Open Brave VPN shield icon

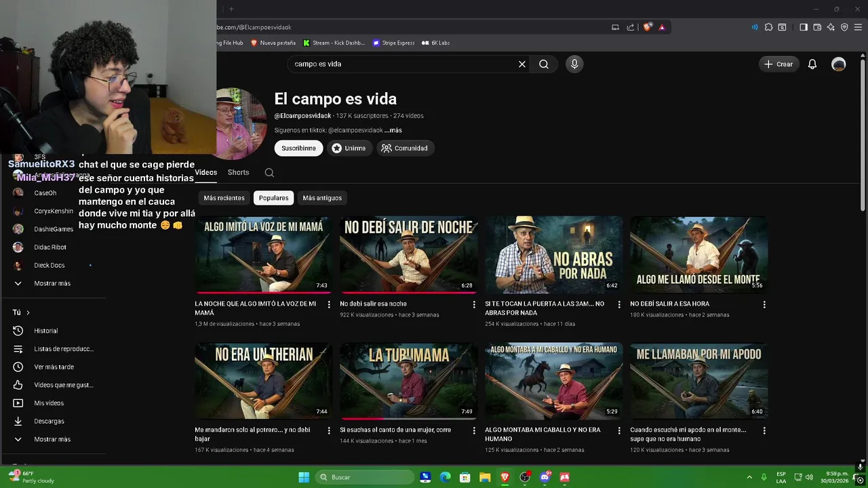pyautogui.click(x=844, y=27)
